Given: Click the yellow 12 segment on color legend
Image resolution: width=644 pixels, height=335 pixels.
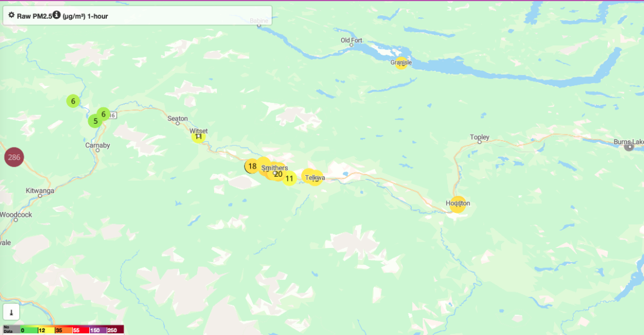Looking at the screenshot, I should (46, 330).
